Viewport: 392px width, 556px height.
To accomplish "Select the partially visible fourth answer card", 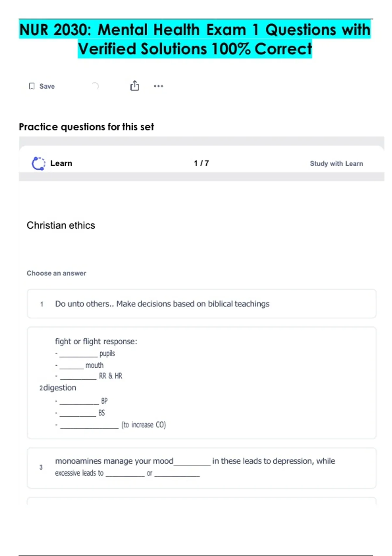I will pyautogui.click(x=201, y=501).
